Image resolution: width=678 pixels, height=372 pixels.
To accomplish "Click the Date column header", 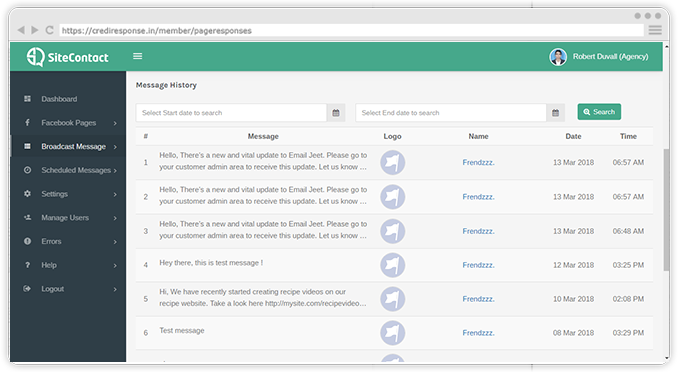I will [573, 136].
